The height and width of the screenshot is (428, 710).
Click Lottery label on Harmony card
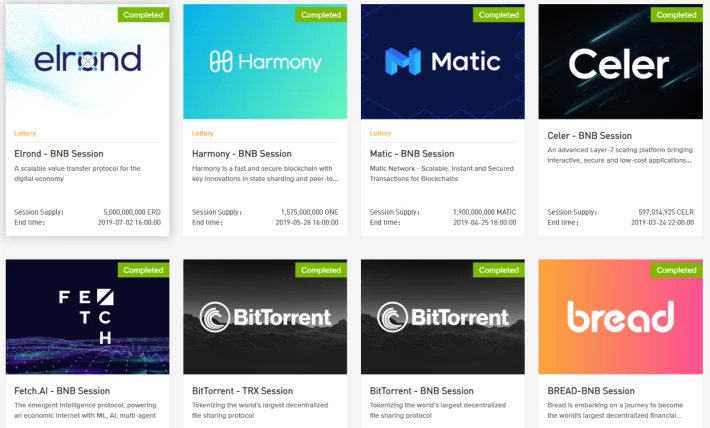(x=202, y=133)
